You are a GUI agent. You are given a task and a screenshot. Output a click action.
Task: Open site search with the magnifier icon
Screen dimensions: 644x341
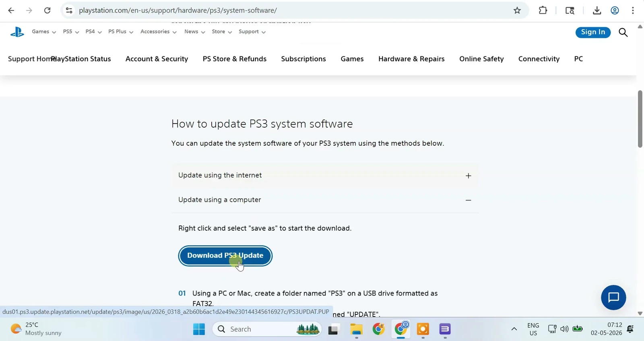click(623, 32)
